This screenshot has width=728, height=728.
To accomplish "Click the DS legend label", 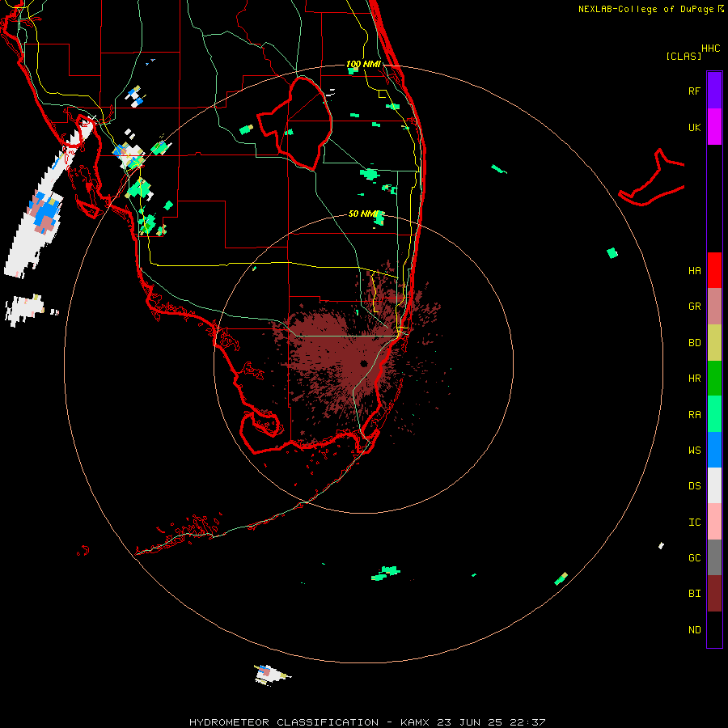I will 694,486.
